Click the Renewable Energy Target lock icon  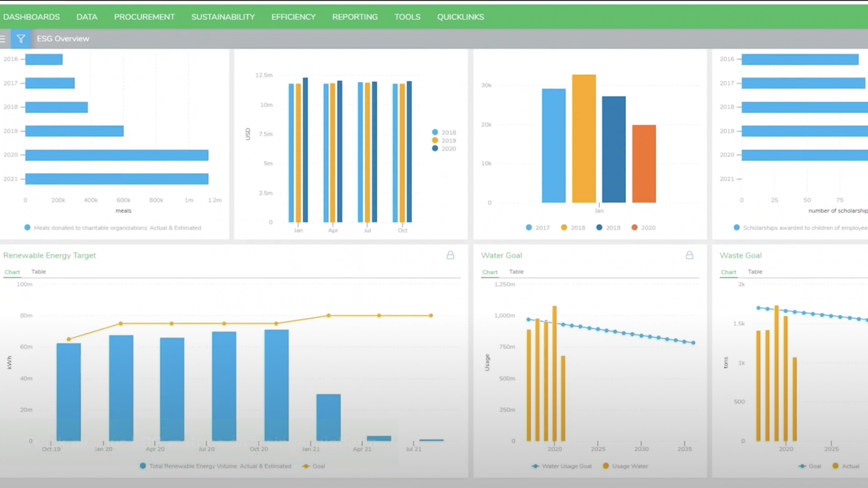click(x=450, y=255)
